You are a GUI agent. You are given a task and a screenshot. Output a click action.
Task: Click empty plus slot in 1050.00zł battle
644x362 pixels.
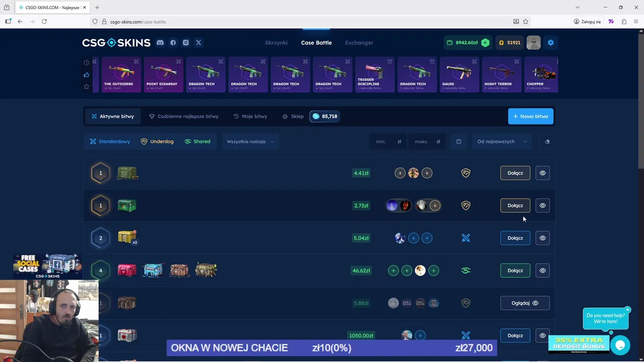click(420, 335)
